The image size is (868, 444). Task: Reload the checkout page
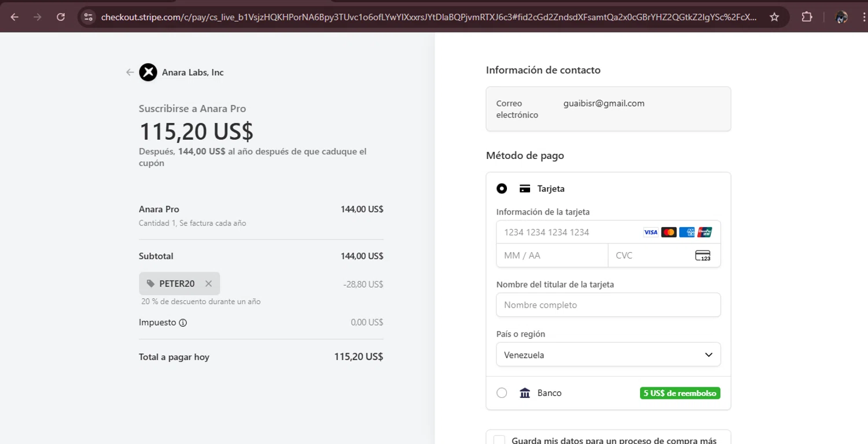61,17
